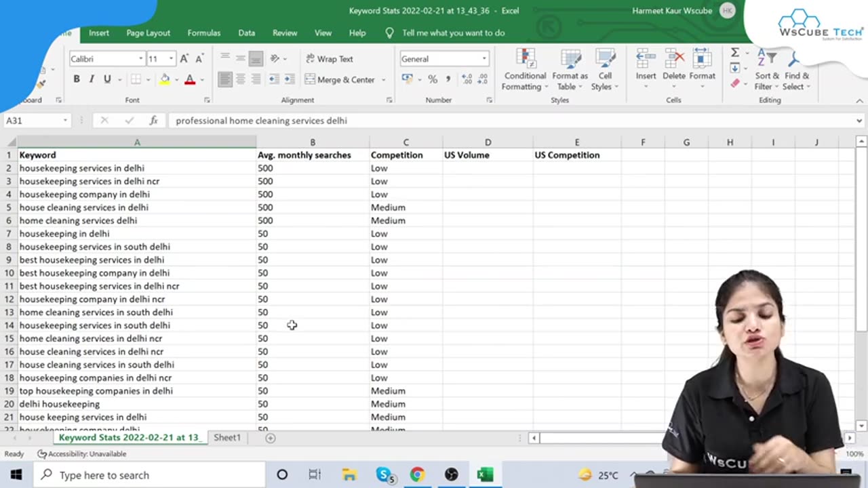The height and width of the screenshot is (488, 868).
Task: Toggle Wrap Text
Action: 329,59
